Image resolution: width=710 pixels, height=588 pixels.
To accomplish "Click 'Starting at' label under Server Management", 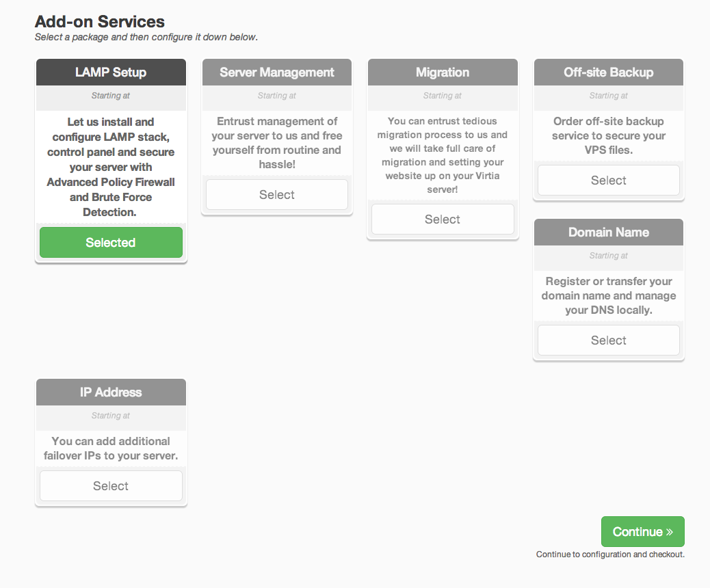I will pos(276,96).
